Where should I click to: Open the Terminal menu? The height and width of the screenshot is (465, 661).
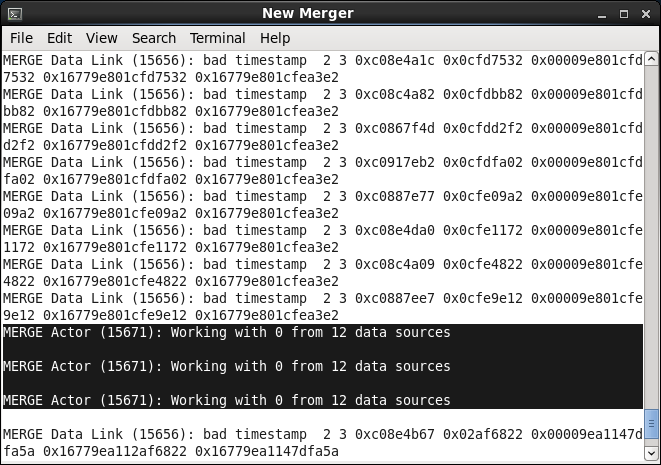pyautogui.click(x=217, y=38)
